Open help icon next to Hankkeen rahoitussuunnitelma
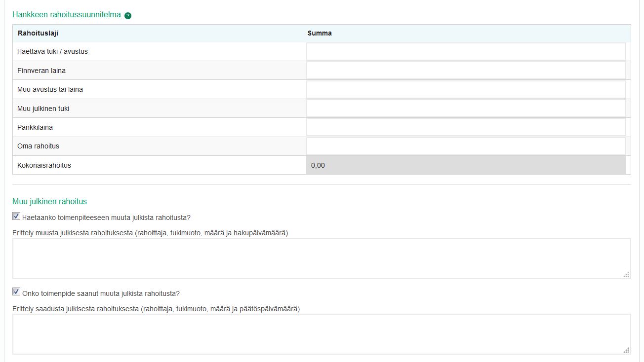Viewport: 644px width, 362px height. tap(128, 16)
